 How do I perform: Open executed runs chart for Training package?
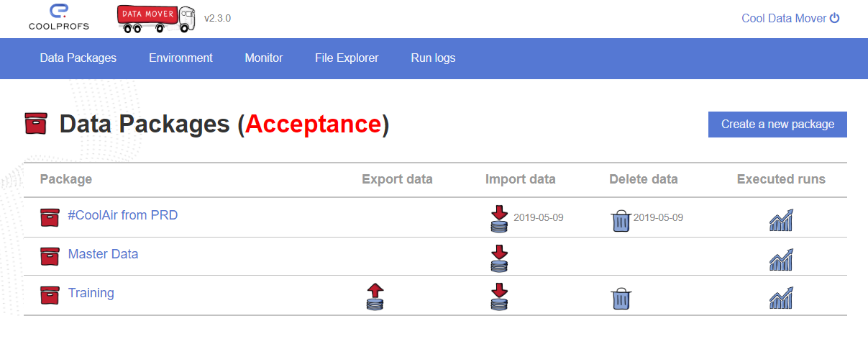click(781, 298)
